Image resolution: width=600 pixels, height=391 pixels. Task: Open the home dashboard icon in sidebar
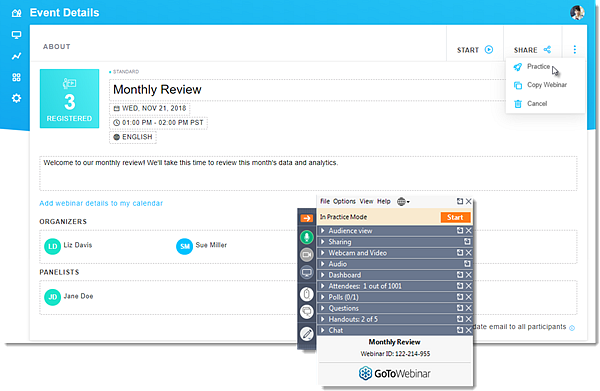[16, 13]
